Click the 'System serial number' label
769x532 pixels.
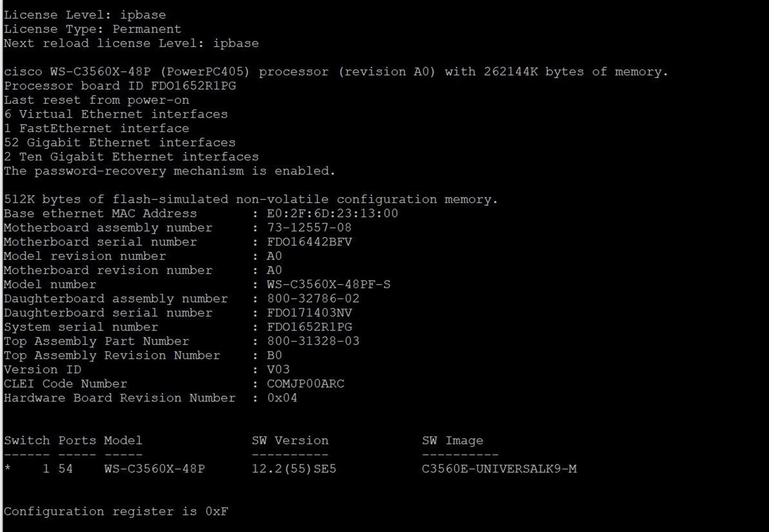pyautogui.click(x=81, y=327)
